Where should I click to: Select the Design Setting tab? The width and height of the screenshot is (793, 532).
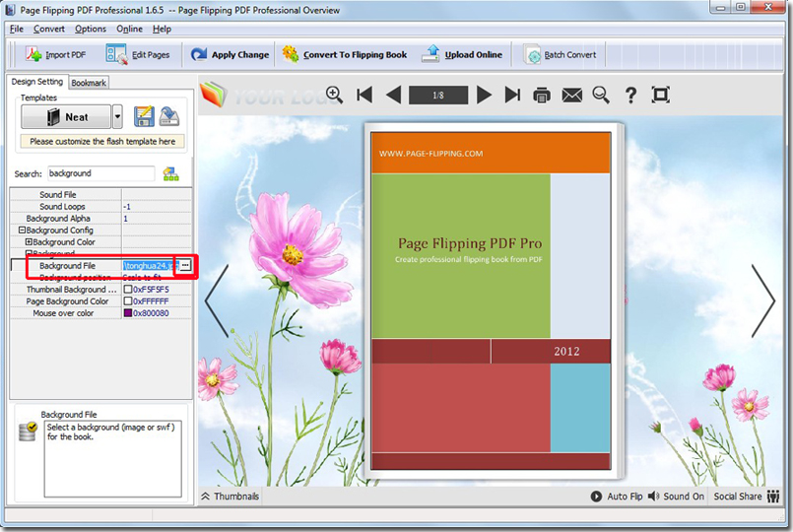coord(36,82)
